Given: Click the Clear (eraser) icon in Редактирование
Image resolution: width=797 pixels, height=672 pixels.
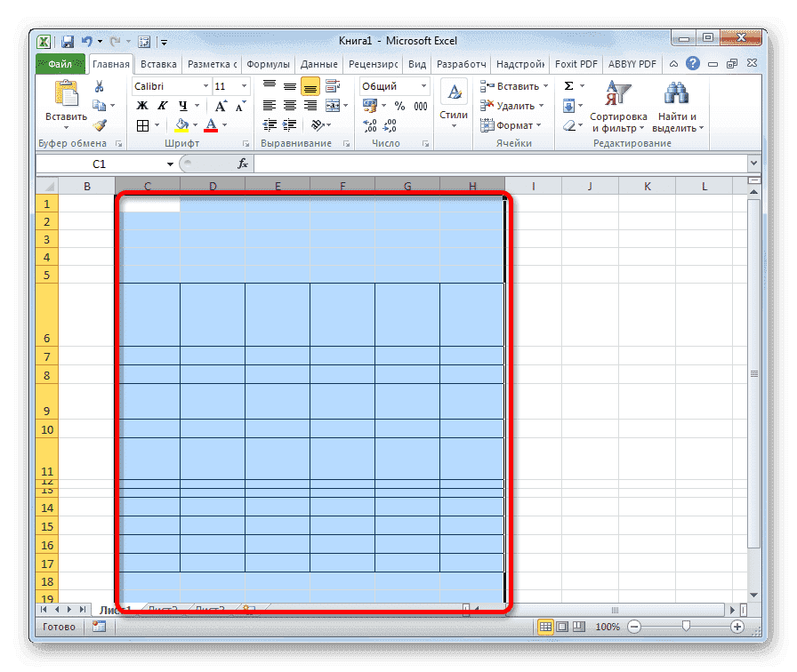Looking at the screenshot, I should 568,124.
